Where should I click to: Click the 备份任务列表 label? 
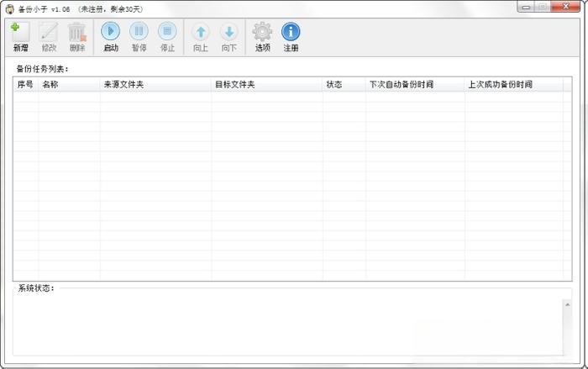42,69
